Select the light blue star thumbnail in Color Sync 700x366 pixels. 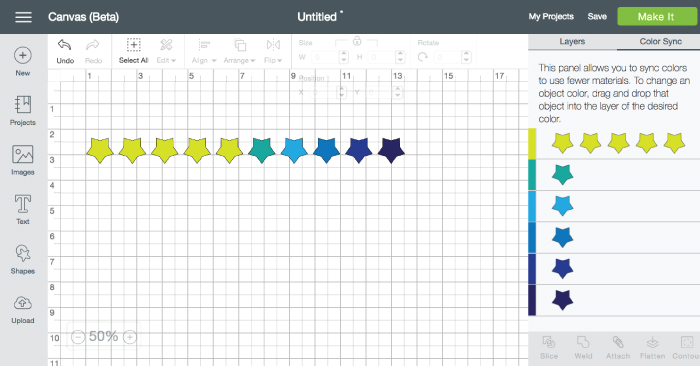pyautogui.click(x=562, y=206)
